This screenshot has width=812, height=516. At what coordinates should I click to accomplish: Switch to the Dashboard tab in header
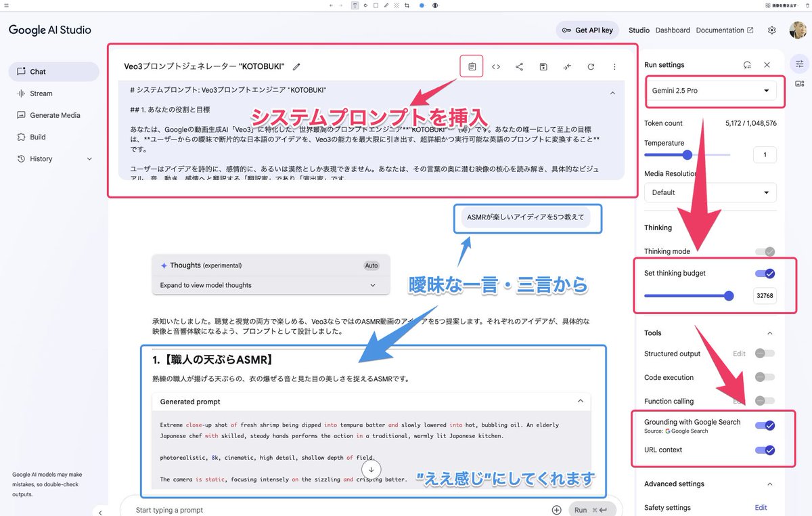pos(673,30)
